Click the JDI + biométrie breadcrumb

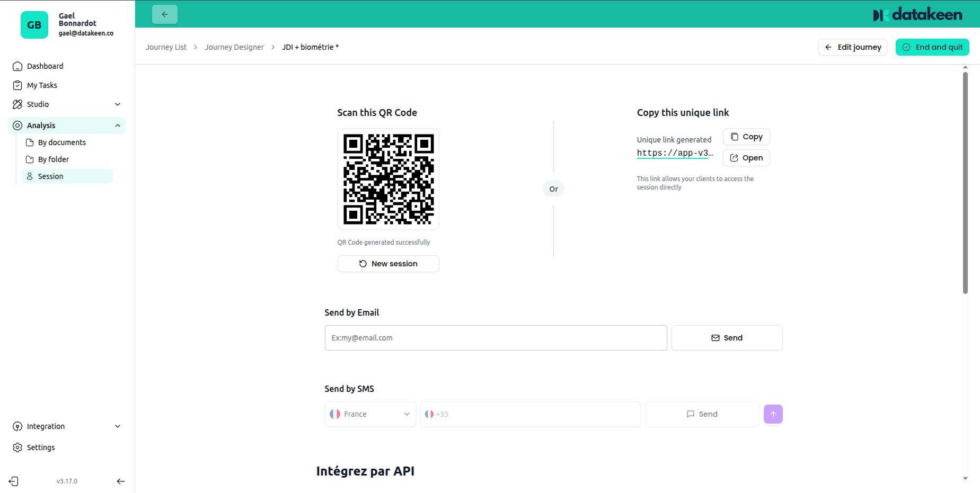310,47
